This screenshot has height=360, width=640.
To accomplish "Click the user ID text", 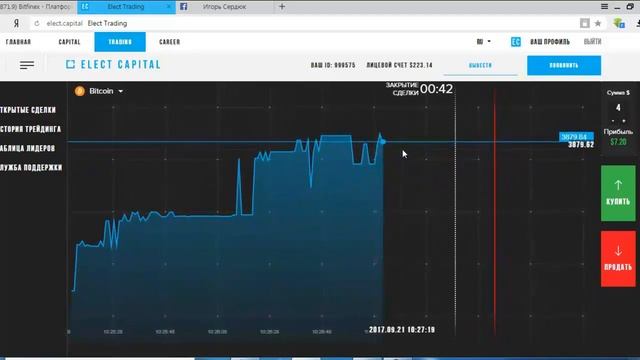I will 333,65.
